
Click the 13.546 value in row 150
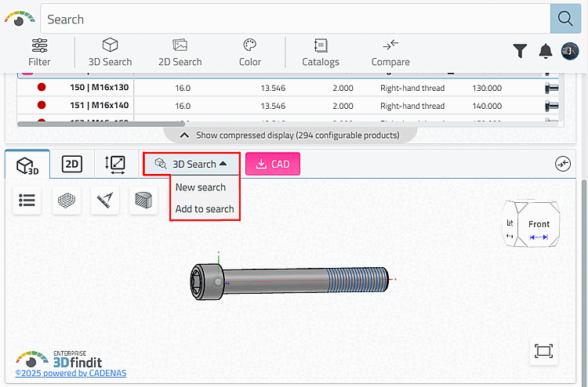273,88
